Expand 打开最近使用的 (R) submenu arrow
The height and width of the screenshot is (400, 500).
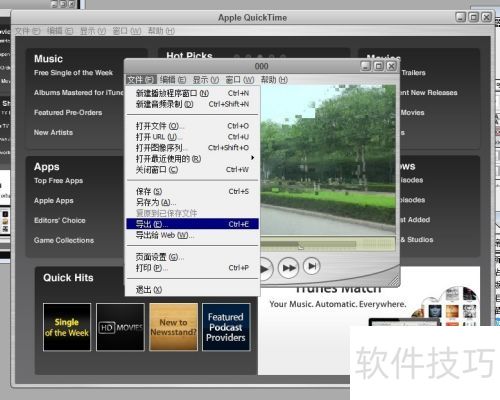tap(253, 158)
